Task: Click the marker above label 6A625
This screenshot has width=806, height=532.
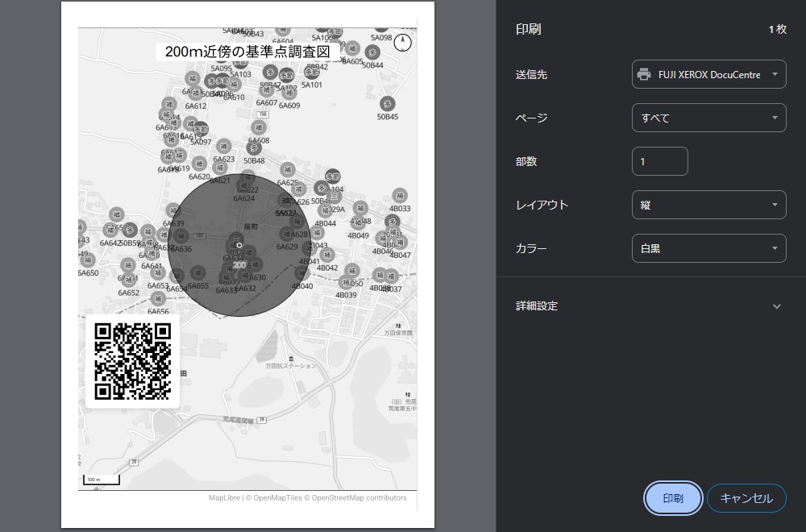Action: tap(288, 170)
